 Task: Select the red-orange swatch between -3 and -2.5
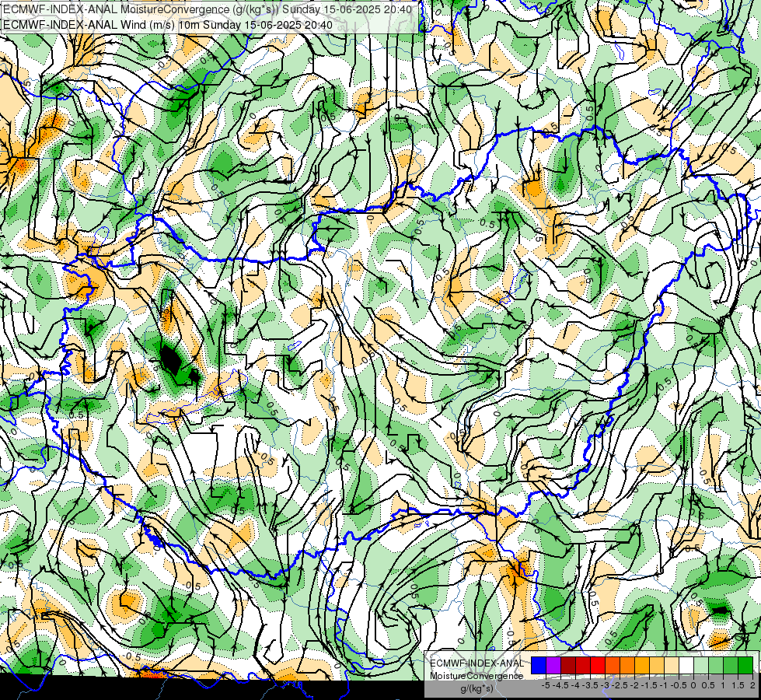tap(613, 666)
